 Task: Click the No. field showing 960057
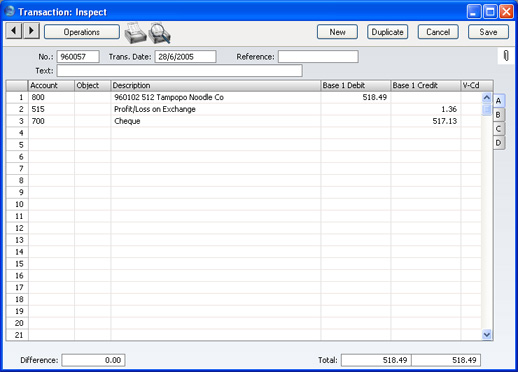tap(78, 57)
